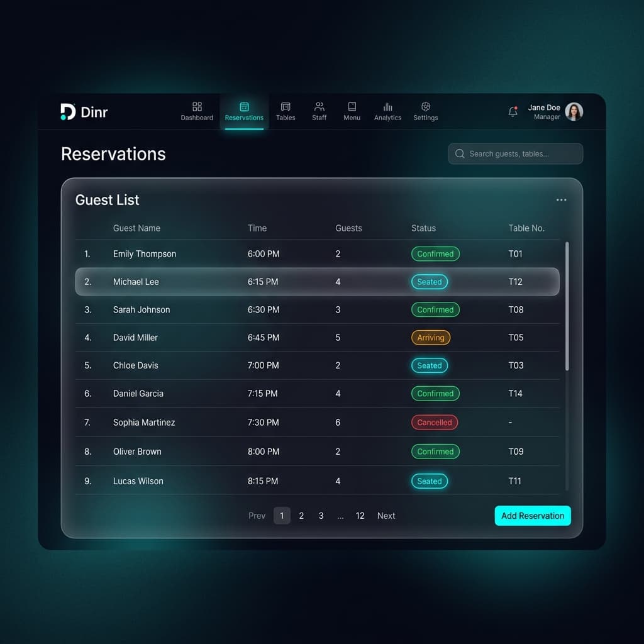
Task: Open the Analytics bar chart icon
Action: pos(387,107)
